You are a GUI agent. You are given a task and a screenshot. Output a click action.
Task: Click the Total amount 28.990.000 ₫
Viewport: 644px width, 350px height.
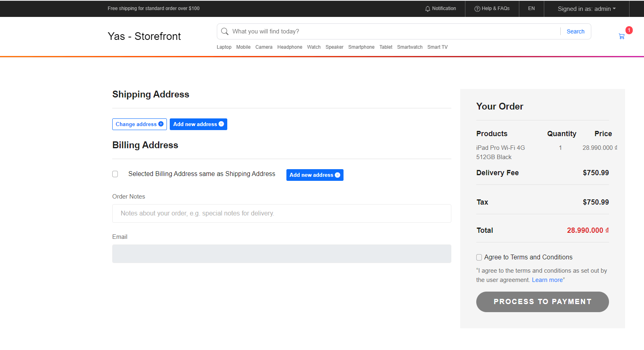click(588, 230)
